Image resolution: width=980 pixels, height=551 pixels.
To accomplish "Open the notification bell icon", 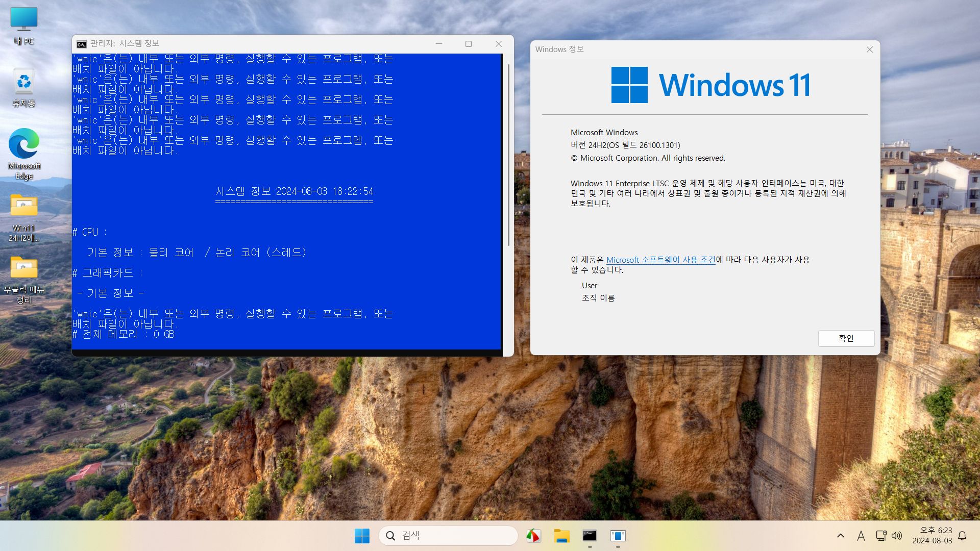I will 962,536.
